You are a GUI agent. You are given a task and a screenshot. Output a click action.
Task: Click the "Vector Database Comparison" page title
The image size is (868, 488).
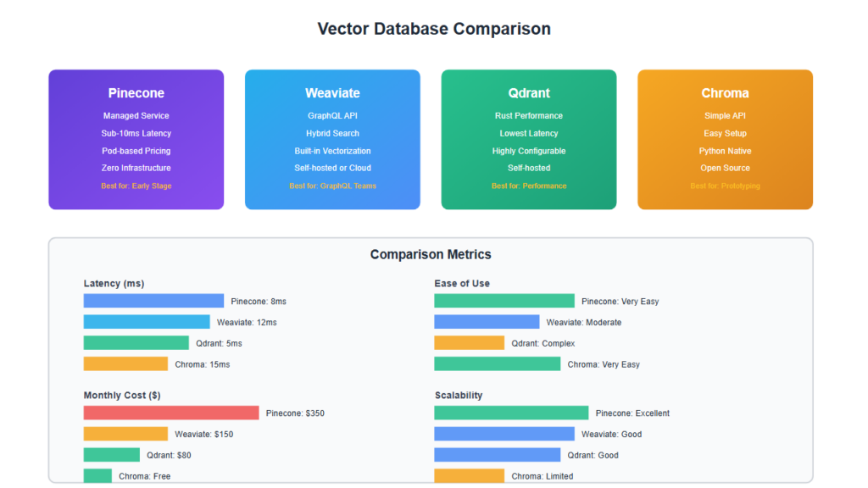pos(434,29)
